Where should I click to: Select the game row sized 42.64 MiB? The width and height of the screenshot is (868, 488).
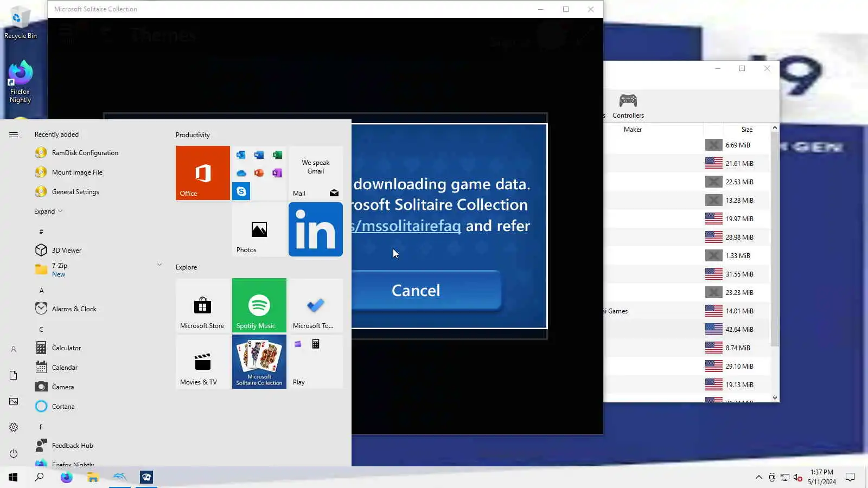(687, 330)
